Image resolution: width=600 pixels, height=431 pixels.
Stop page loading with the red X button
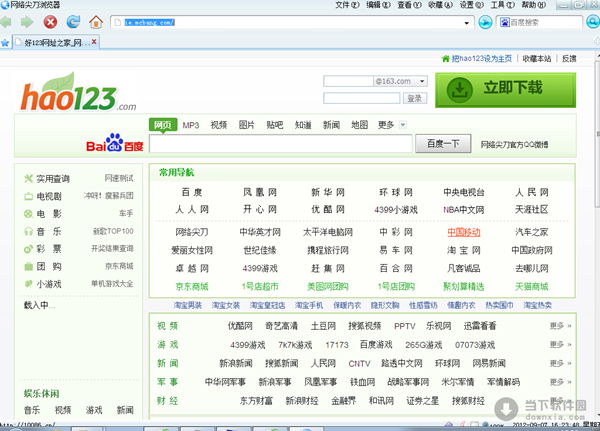[x=50, y=22]
